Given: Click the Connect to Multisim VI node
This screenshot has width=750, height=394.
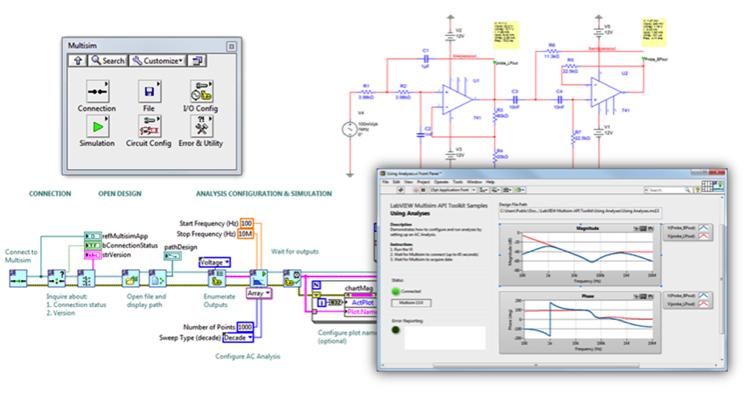Looking at the screenshot, I should click(19, 278).
